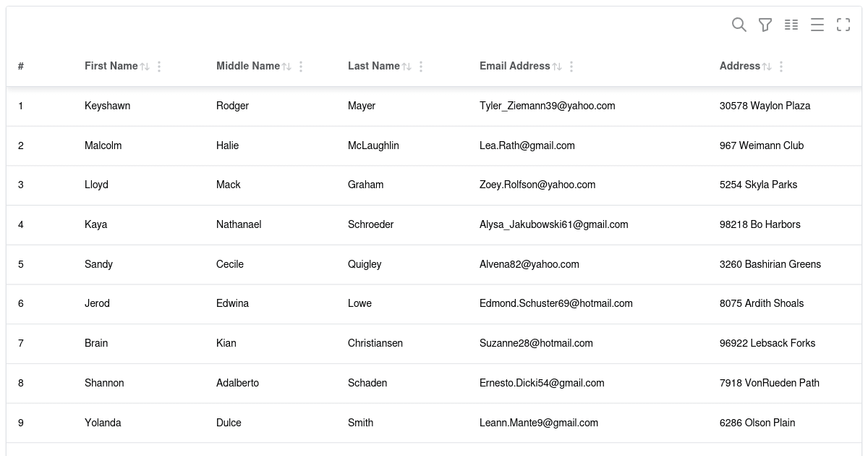Open the show/hide columns icon
868x456 pixels.
coord(791,25)
